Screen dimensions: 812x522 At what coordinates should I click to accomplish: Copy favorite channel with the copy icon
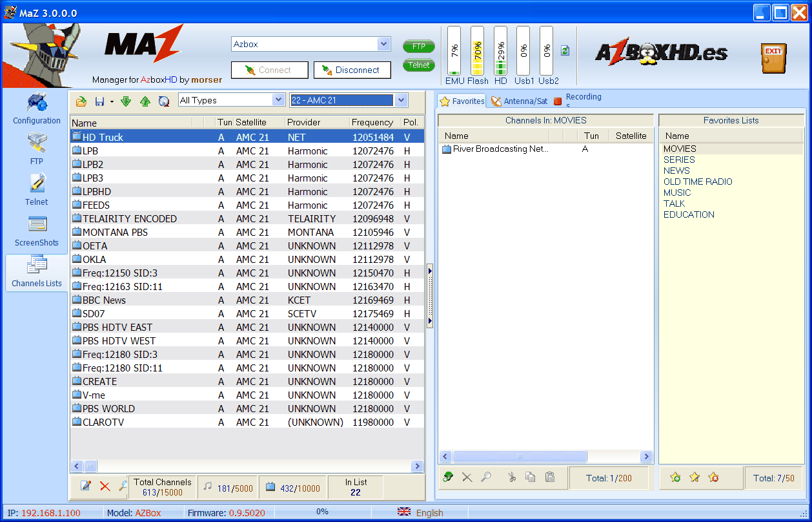[x=531, y=477]
